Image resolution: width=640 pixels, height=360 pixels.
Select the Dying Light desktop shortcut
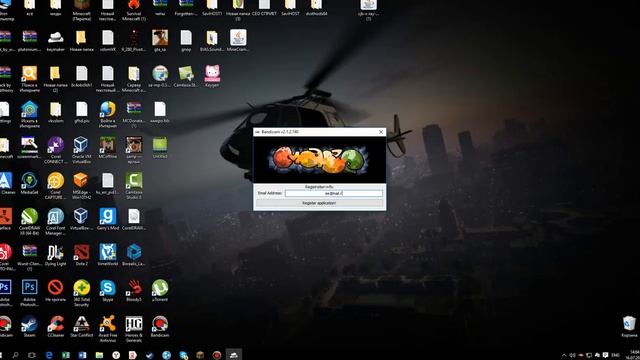pos(56,255)
